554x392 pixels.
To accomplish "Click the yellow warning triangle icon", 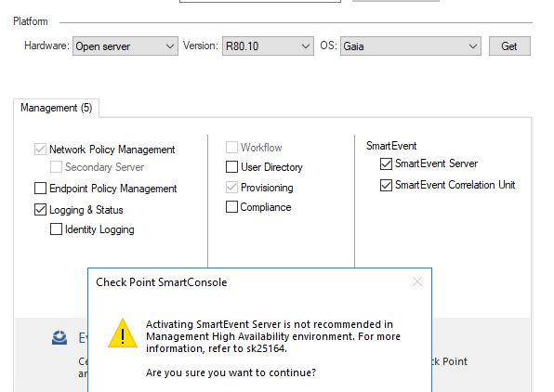I will [123, 333].
